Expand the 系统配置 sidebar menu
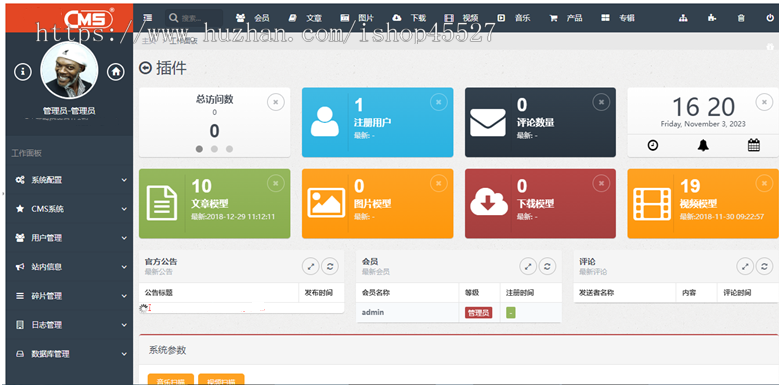This screenshot has height=387, width=781. [69, 180]
